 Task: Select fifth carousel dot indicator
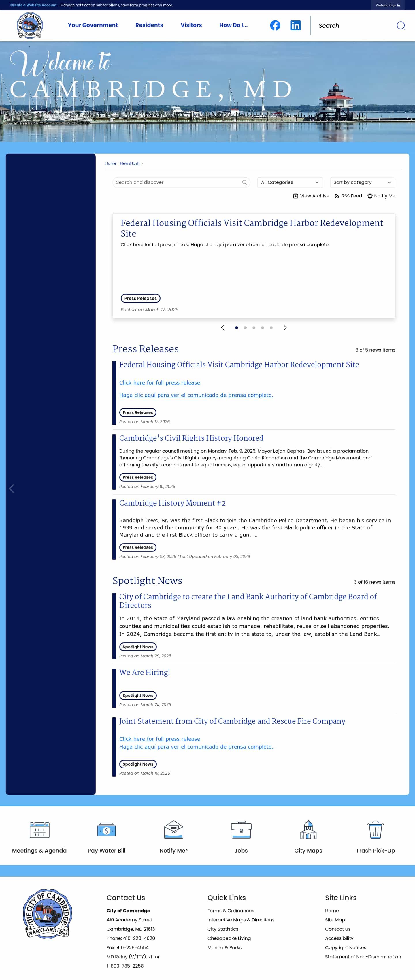[271, 327]
